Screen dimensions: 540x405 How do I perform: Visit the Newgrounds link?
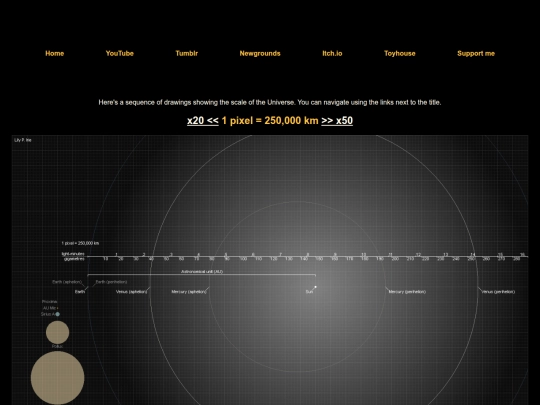coord(260,53)
